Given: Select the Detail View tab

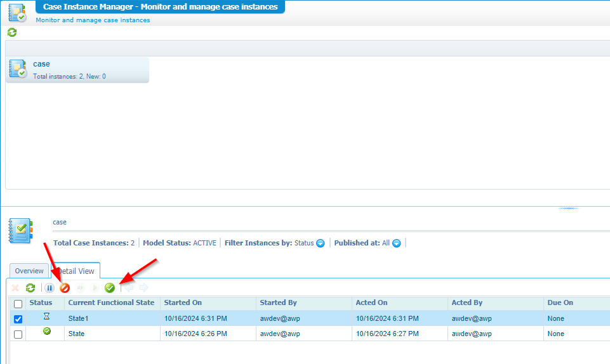Looking at the screenshot, I should [76, 271].
